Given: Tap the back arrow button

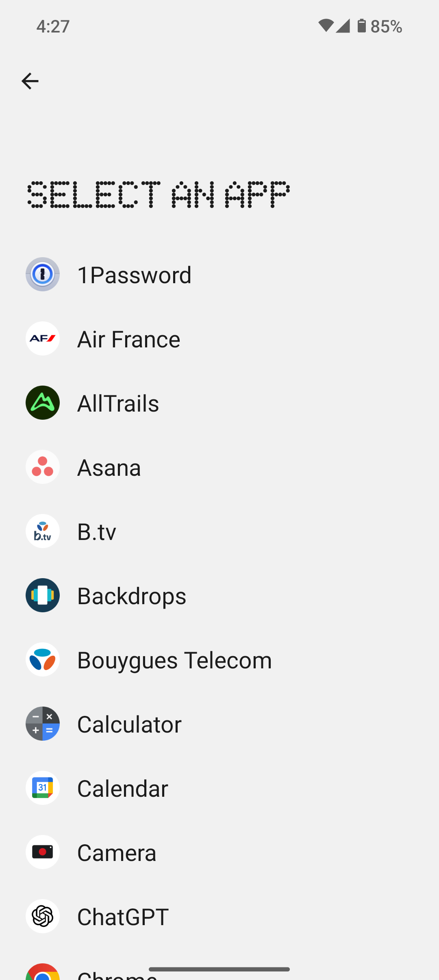Looking at the screenshot, I should pyautogui.click(x=30, y=81).
